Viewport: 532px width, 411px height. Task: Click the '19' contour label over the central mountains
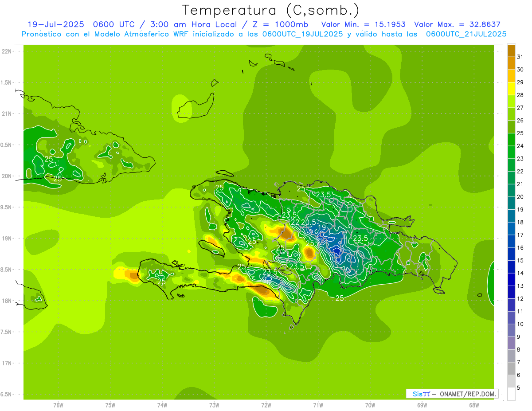(322, 227)
